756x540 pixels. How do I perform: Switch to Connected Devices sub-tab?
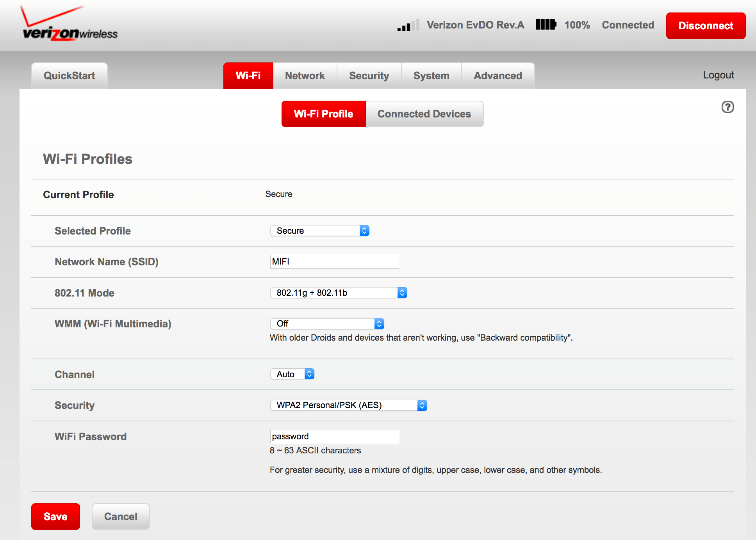click(x=424, y=114)
